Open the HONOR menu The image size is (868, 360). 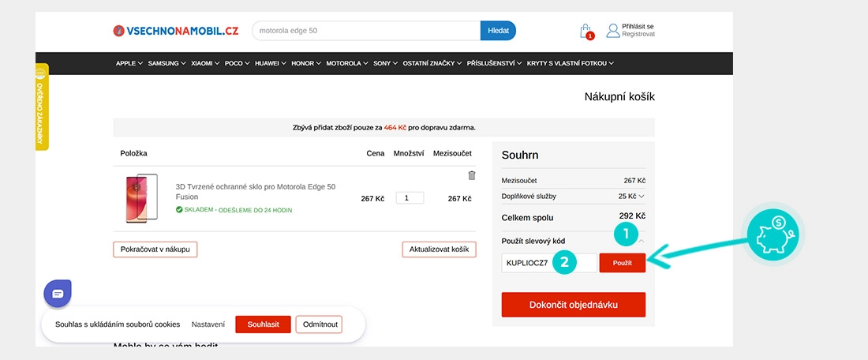click(x=306, y=63)
